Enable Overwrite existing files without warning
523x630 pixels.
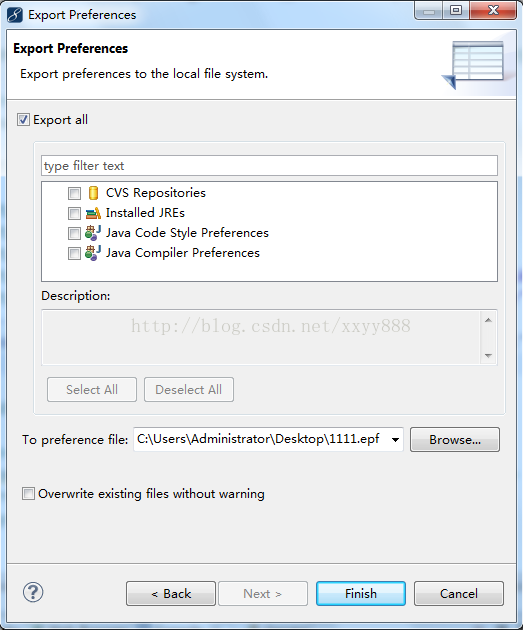pos(28,493)
